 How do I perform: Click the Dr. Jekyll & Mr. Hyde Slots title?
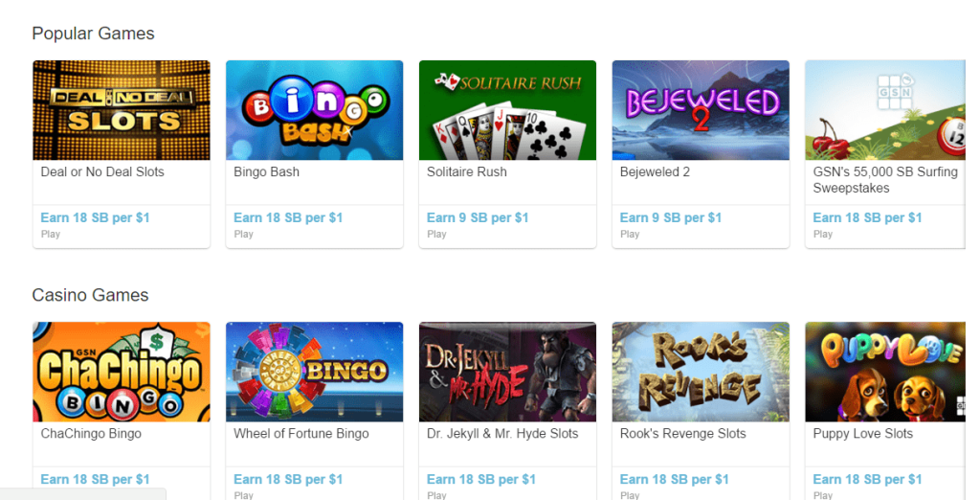(x=502, y=434)
